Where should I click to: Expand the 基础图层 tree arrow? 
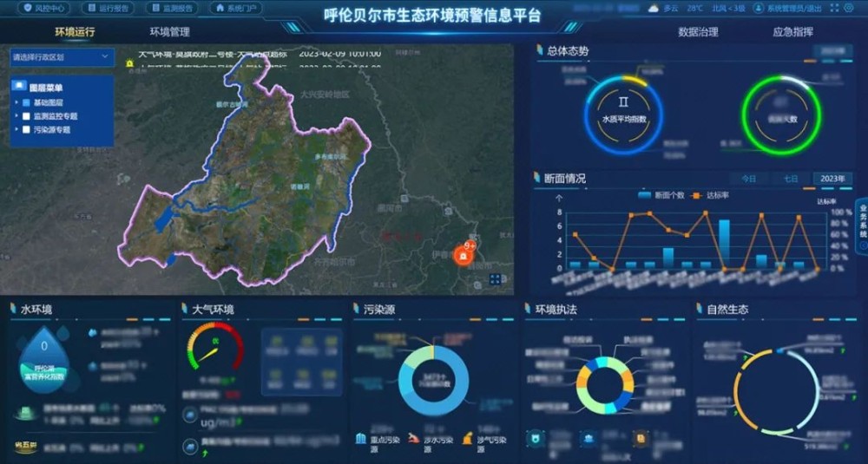pos(16,102)
